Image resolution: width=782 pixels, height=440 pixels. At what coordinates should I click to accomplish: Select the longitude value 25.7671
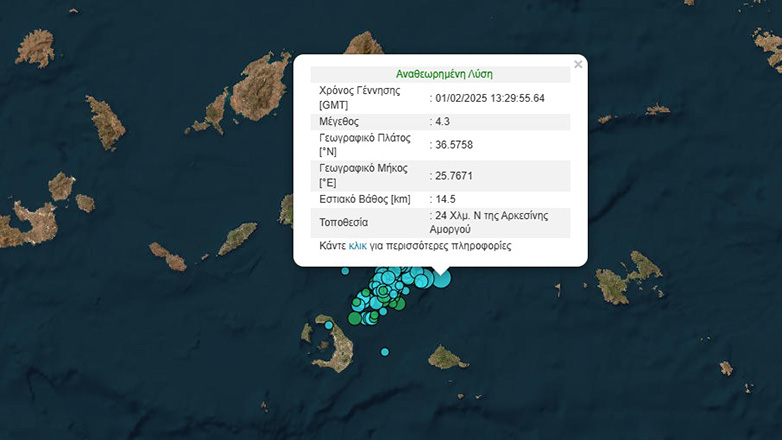point(454,176)
